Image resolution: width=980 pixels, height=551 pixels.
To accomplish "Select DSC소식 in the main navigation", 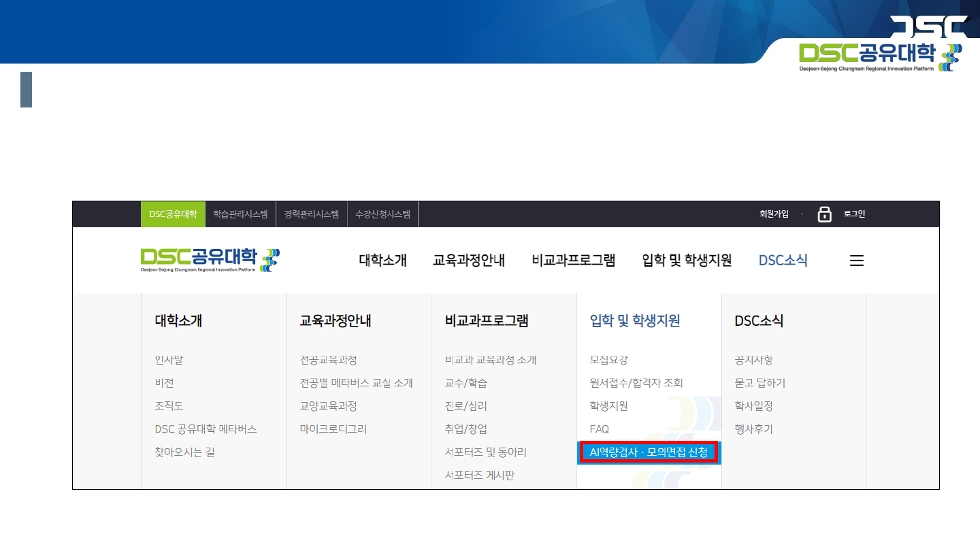I will point(783,261).
